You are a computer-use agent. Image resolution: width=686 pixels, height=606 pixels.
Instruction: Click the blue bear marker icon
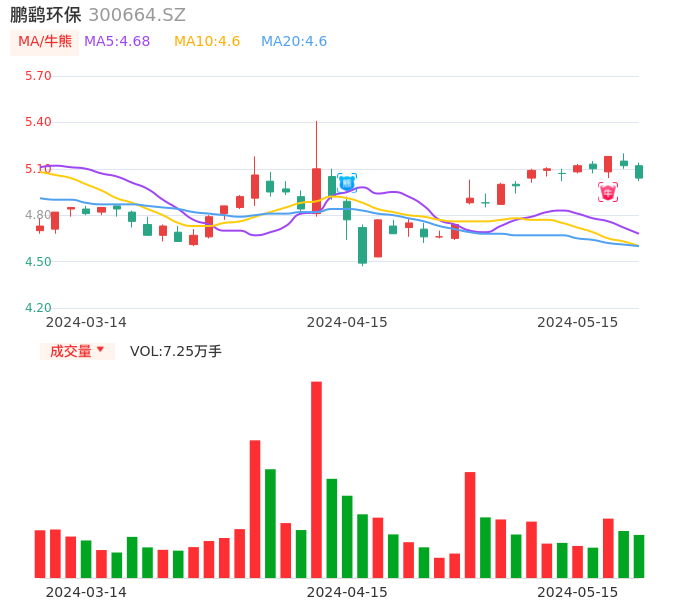coord(347,182)
